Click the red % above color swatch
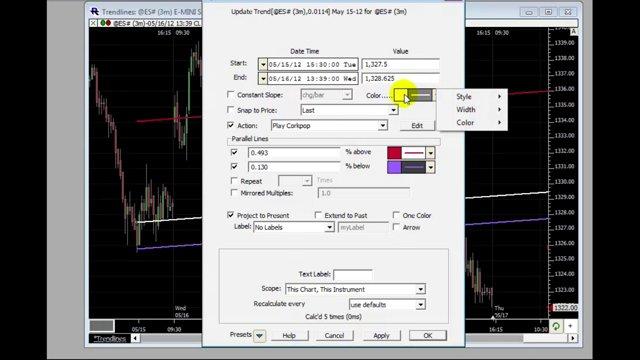This screenshot has width=640, height=360. (x=394, y=153)
